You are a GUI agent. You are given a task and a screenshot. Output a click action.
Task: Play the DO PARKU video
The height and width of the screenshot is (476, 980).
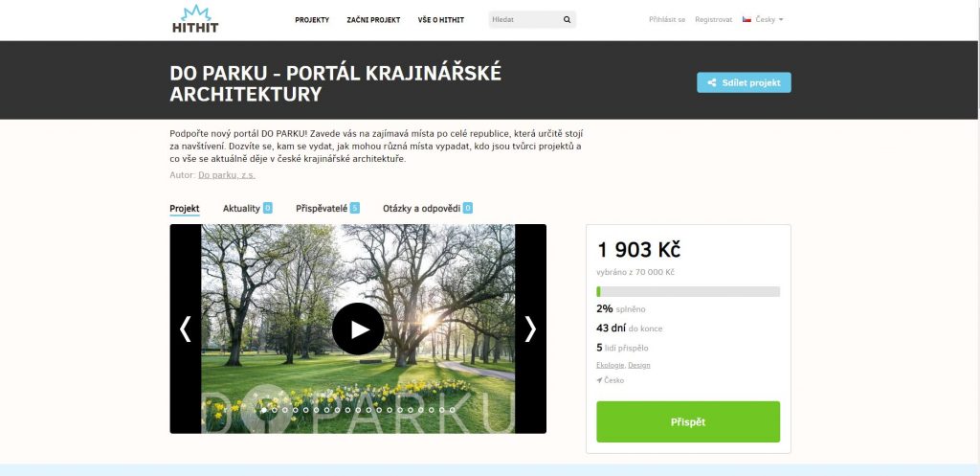click(358, 329)
